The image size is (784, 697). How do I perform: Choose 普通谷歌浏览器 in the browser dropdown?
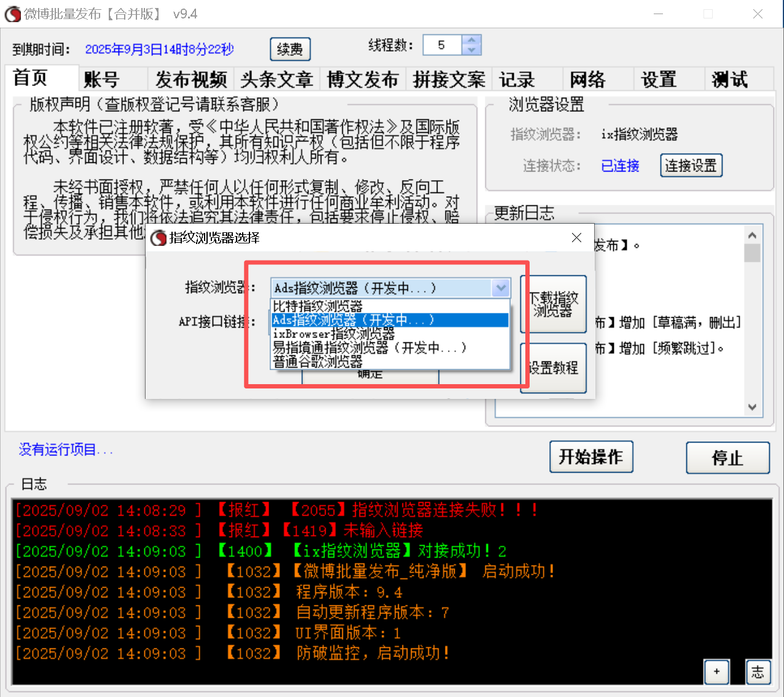(x=326, y=362)
